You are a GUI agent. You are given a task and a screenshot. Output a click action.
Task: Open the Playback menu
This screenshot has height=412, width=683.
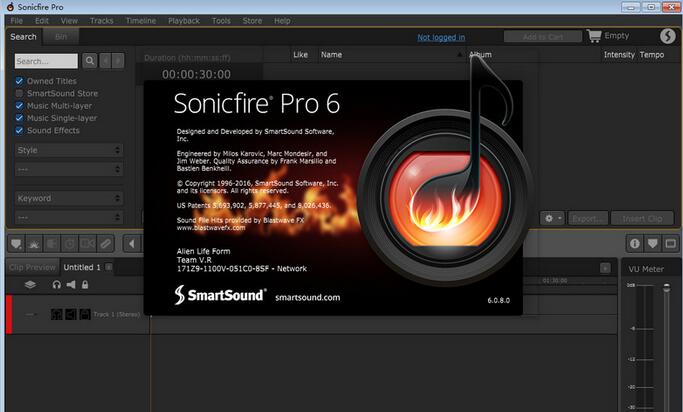point(184,20)
